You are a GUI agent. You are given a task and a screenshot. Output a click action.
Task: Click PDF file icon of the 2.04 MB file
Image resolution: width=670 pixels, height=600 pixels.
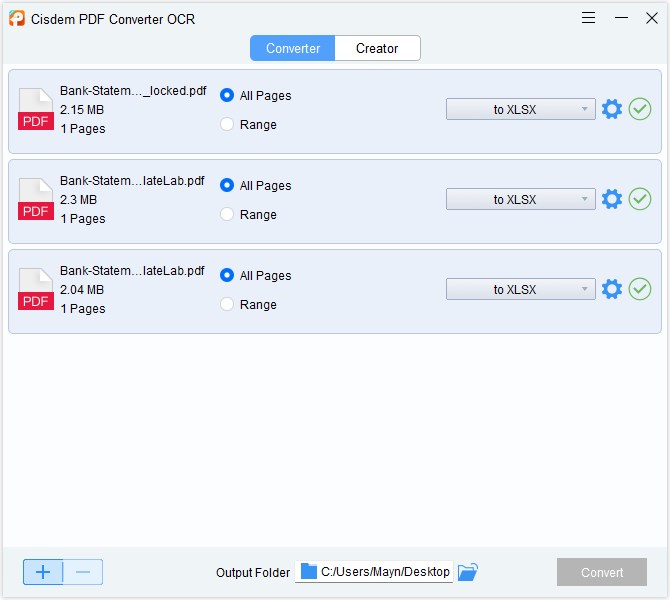coord(36,289)
